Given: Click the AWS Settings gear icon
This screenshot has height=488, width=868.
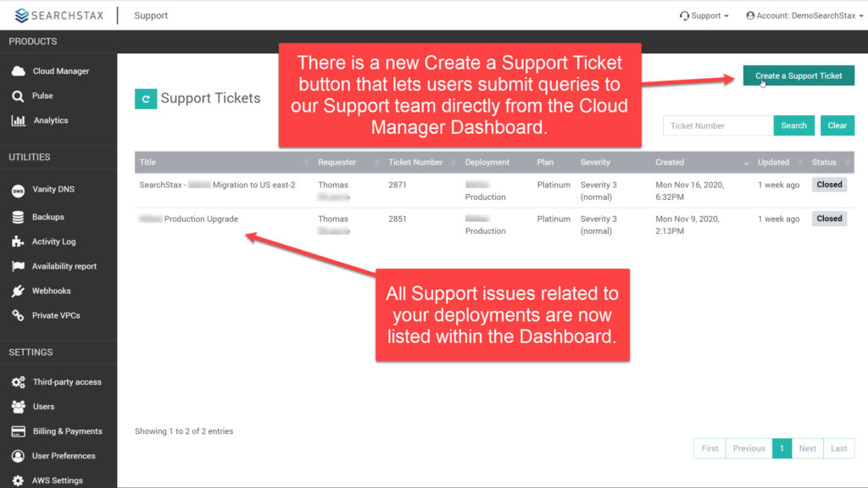Looking at the screenshot, I should (18, 481).
